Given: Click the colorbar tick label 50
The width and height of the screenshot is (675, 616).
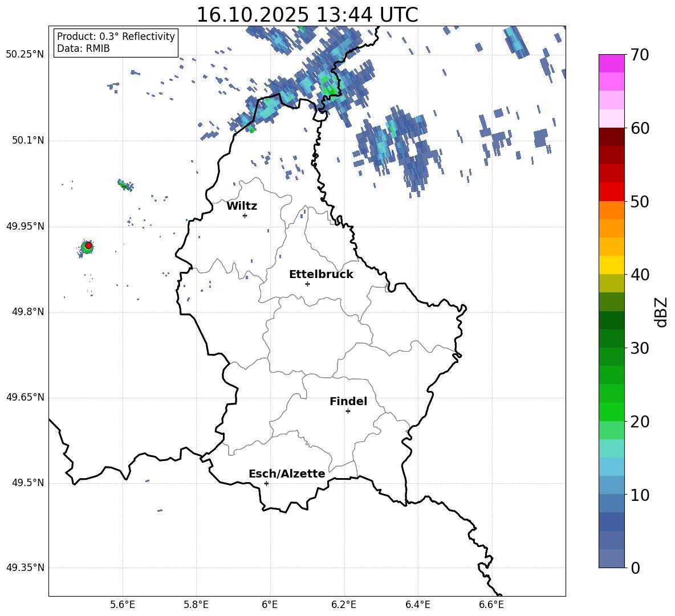Looking at the screenshot, I should [640, 201].
